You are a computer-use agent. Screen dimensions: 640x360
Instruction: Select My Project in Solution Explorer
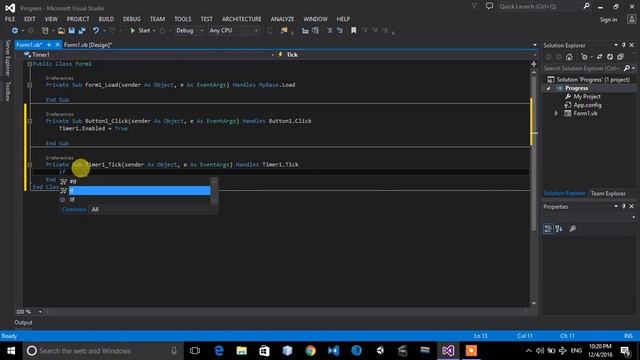click(587, 97)
